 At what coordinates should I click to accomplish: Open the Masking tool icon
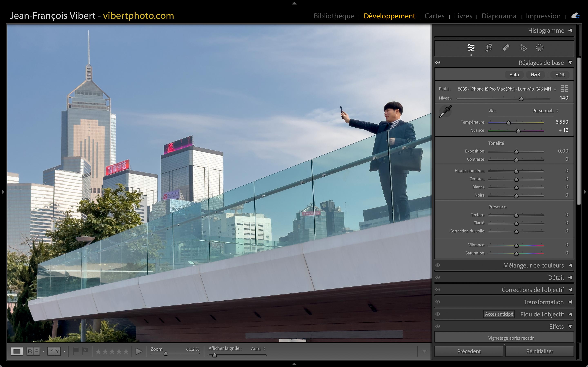(x=539, y=48)
